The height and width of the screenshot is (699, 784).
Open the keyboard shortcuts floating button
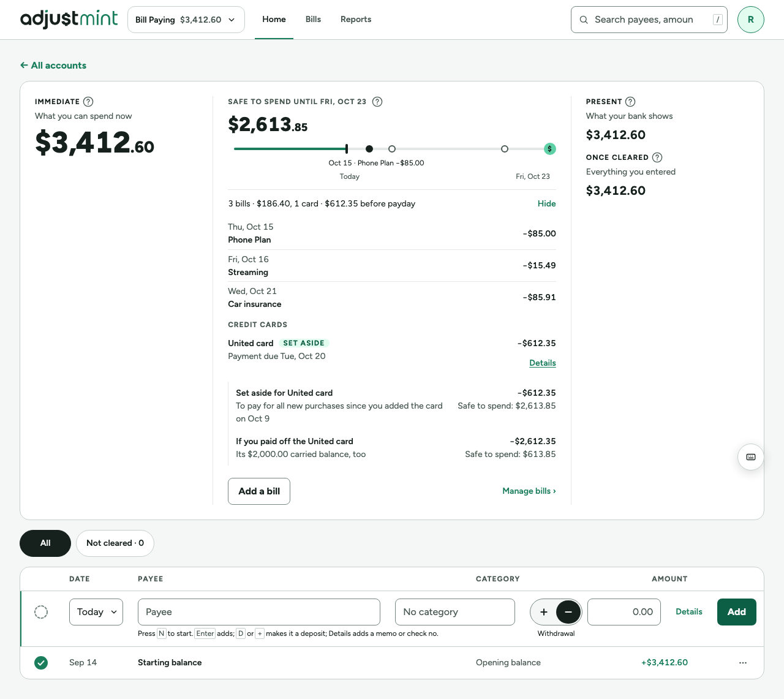coord(751,457)
